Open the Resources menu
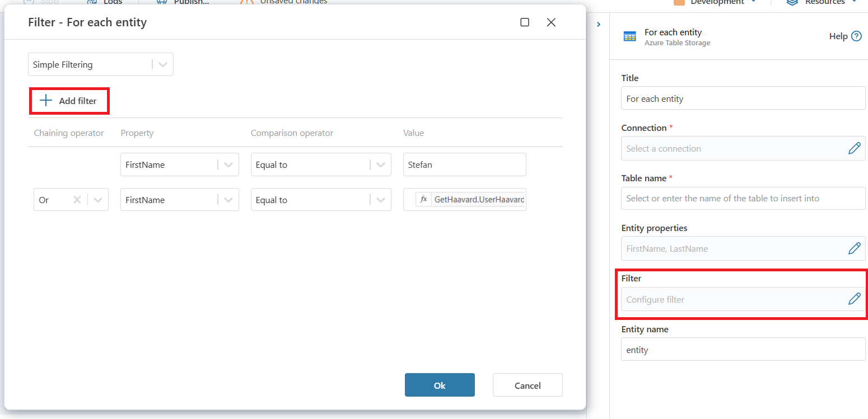 [x=822, y=2]
